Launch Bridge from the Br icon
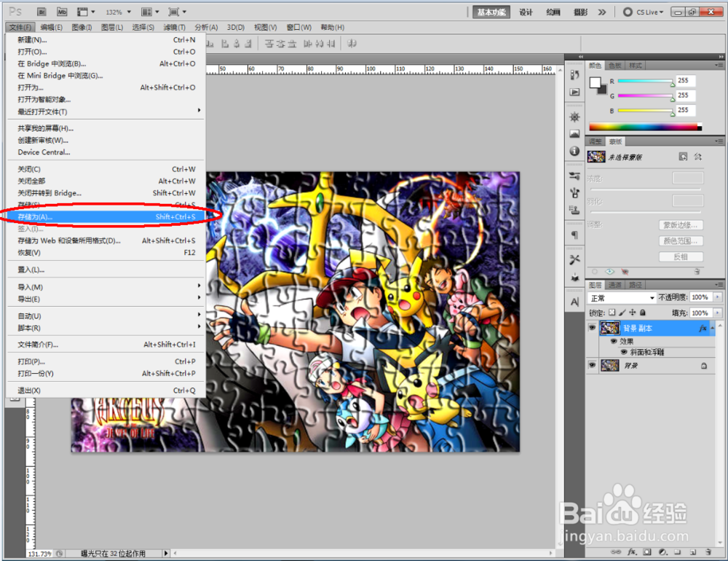 pyautogui.click(x=41, y=12)
